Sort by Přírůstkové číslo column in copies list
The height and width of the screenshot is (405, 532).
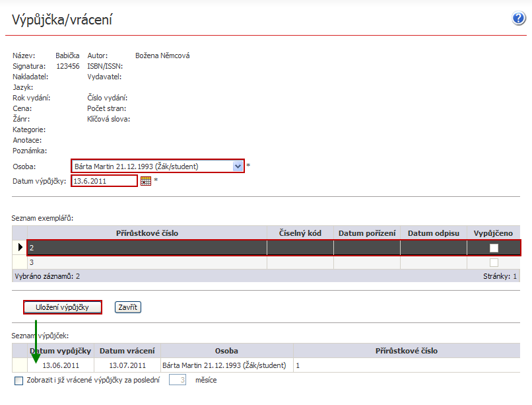click(x=147, y=233)
